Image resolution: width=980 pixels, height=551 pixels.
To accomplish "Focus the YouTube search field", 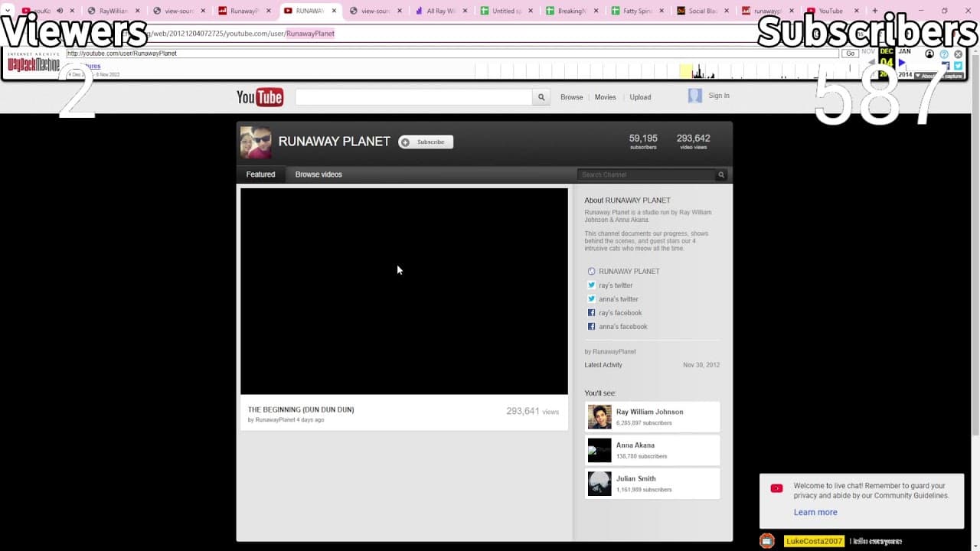I will coord(413,97).
